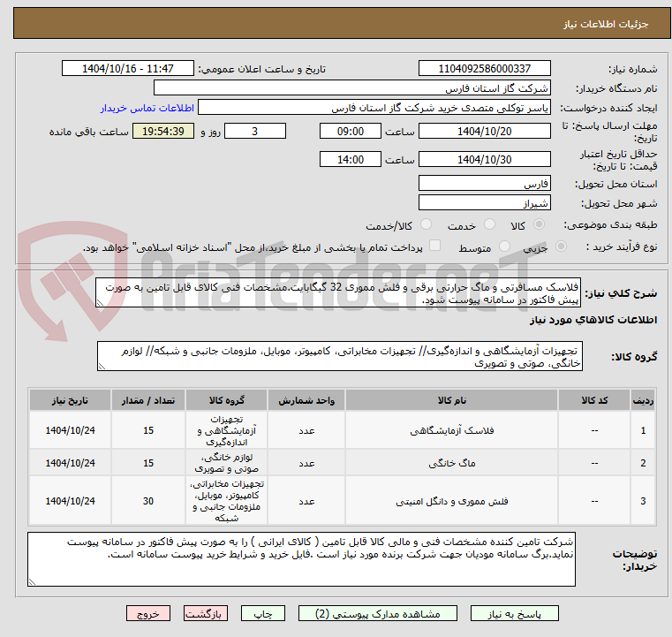Click the خروج exit button

147,613
